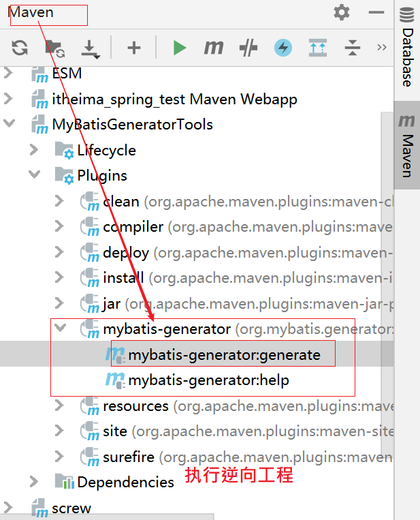
Task: Show more toolbar actions chevron
Action: tap(382, 48)
